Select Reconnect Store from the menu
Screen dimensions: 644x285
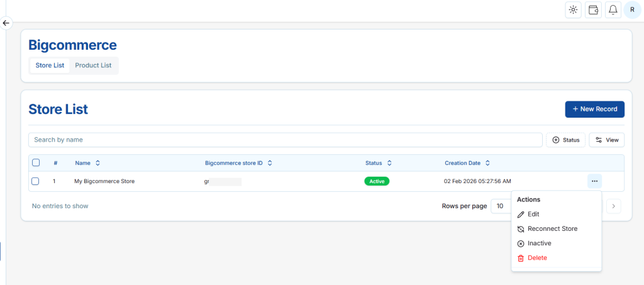coord(552,229)
